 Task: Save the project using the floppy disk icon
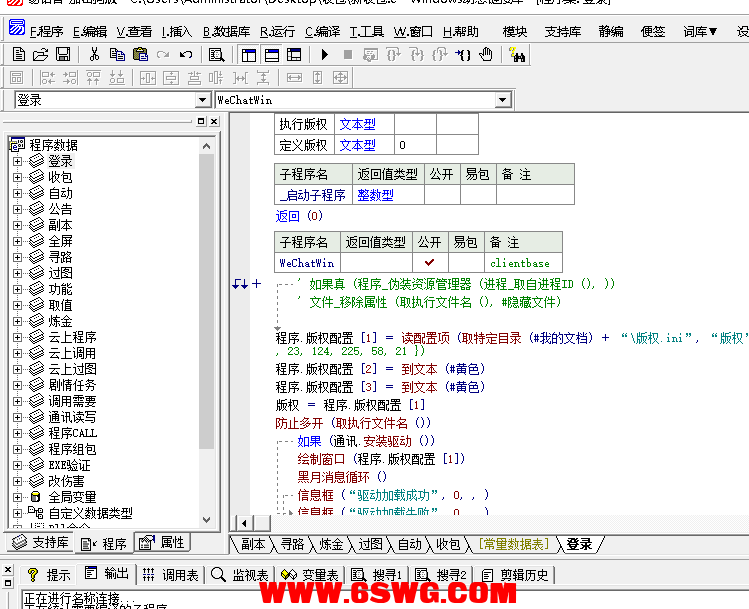[62, 54]
